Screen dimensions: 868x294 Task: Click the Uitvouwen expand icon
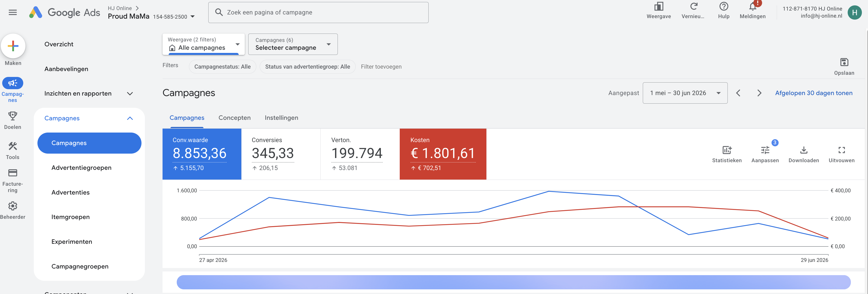coord(841,150)
